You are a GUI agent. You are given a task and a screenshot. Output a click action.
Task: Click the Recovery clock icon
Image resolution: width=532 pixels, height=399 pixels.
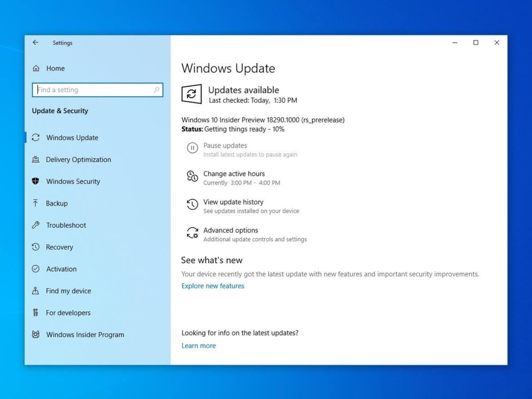[x=36, y=247]
